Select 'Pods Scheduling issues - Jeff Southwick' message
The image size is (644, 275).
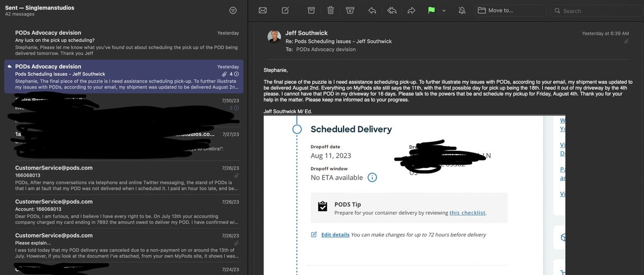(124, 77)
